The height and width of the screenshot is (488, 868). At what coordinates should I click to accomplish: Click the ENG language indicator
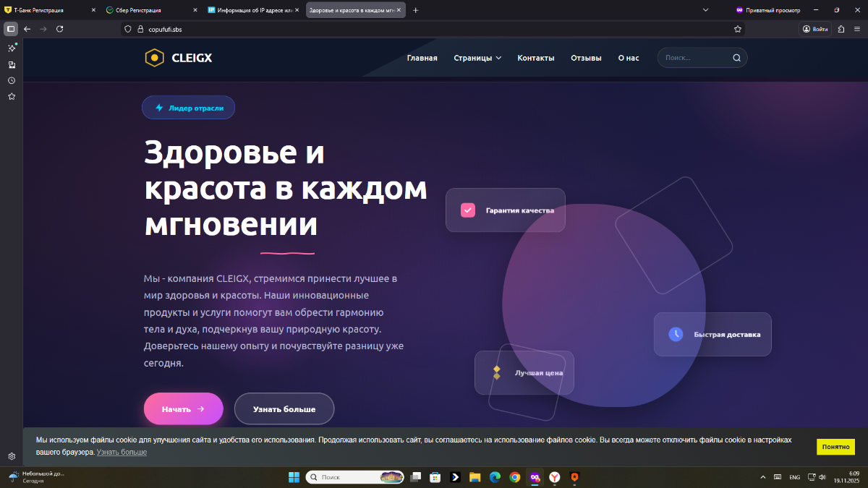coord(794,477)
